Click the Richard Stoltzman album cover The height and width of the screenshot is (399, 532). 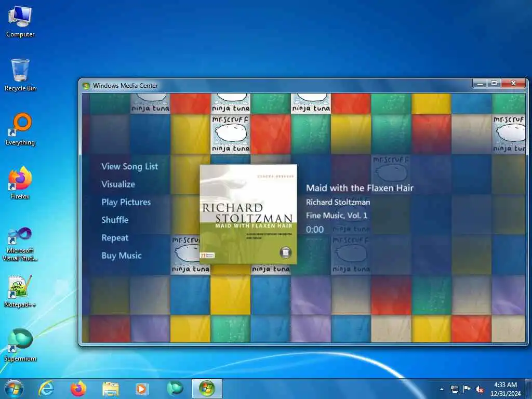coord(248,214)
